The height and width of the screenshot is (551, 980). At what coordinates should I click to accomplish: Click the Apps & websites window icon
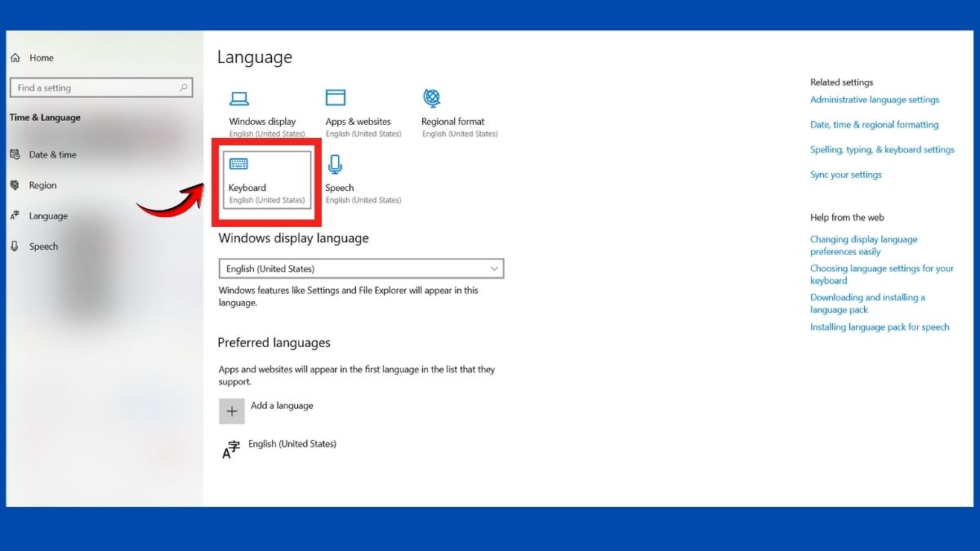point(335,98)
